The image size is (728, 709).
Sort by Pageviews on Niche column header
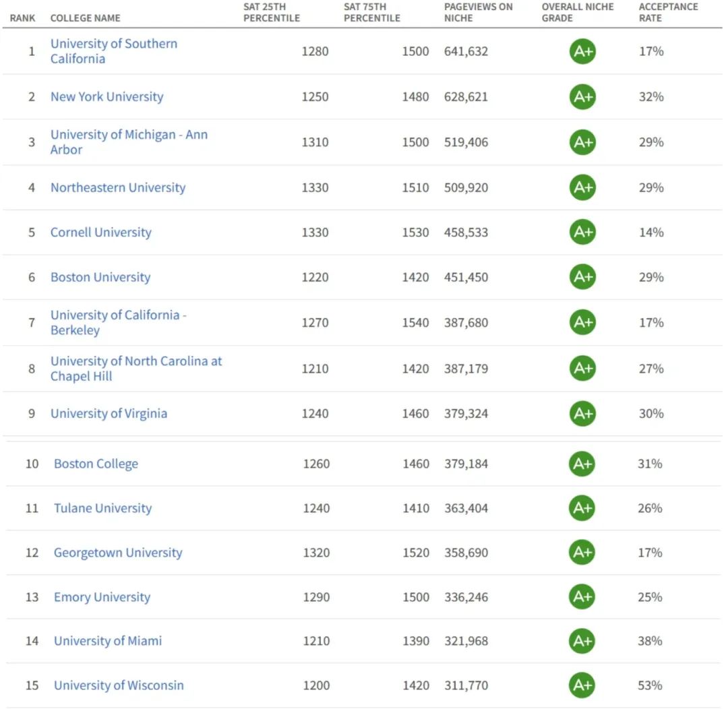(478, 12)
